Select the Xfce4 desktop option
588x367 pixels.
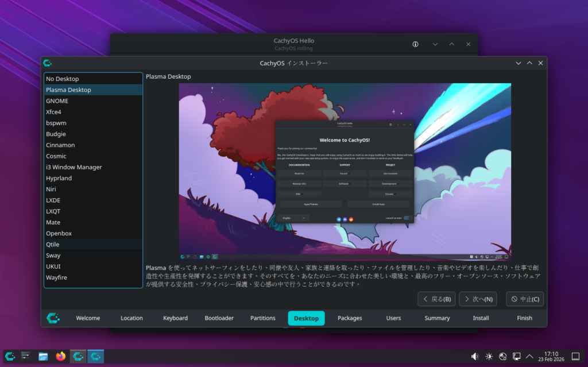(53, 112)
